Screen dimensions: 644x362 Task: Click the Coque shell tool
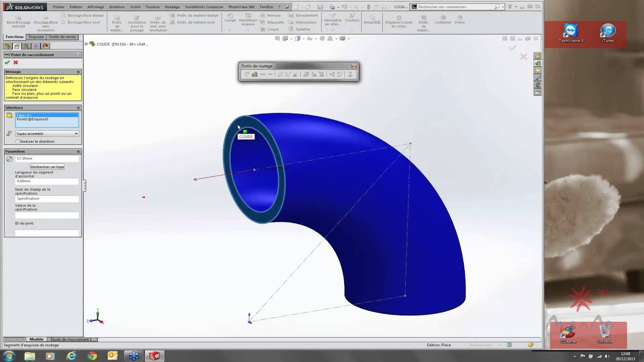[x=270, y=29]
